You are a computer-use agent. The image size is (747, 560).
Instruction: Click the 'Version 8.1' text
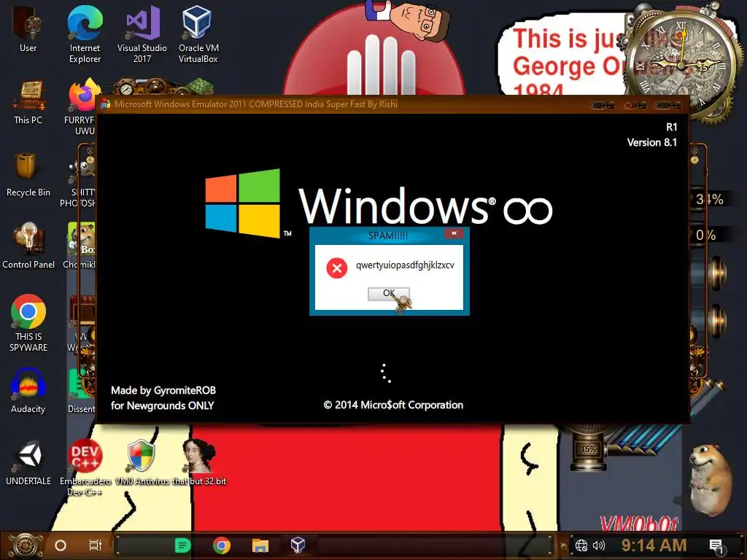pos(651,142)
